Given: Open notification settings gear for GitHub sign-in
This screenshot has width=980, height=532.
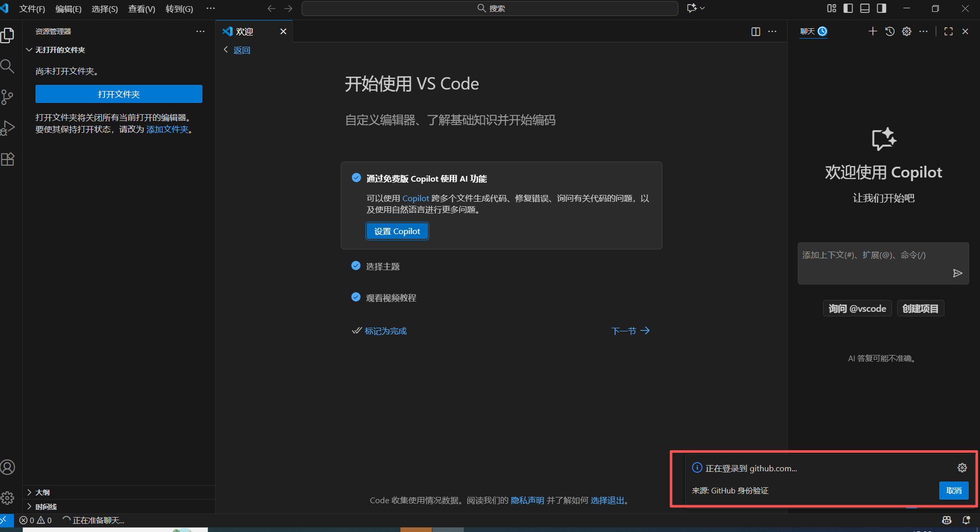Looking at the screenshot, I should coord(962,468).
